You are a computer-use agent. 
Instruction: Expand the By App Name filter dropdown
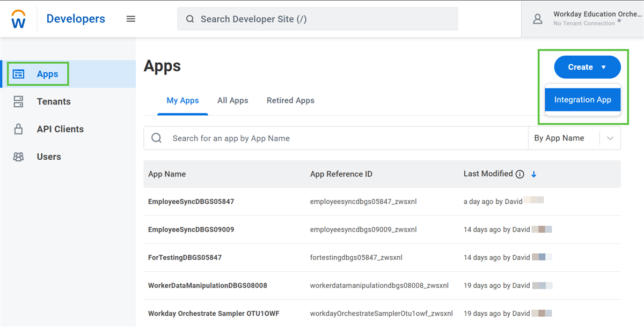tap(574, 138)
